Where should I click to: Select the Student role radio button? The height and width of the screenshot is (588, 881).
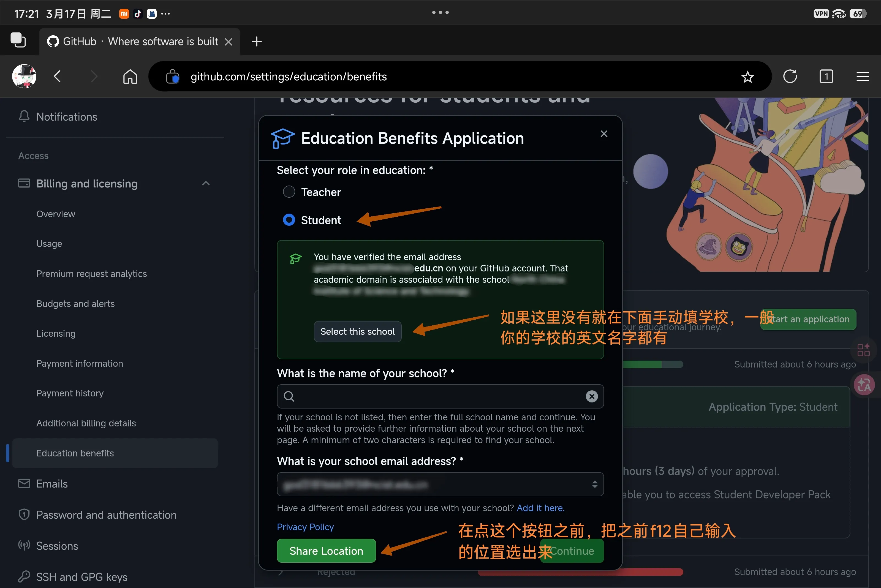pos(289,220)
